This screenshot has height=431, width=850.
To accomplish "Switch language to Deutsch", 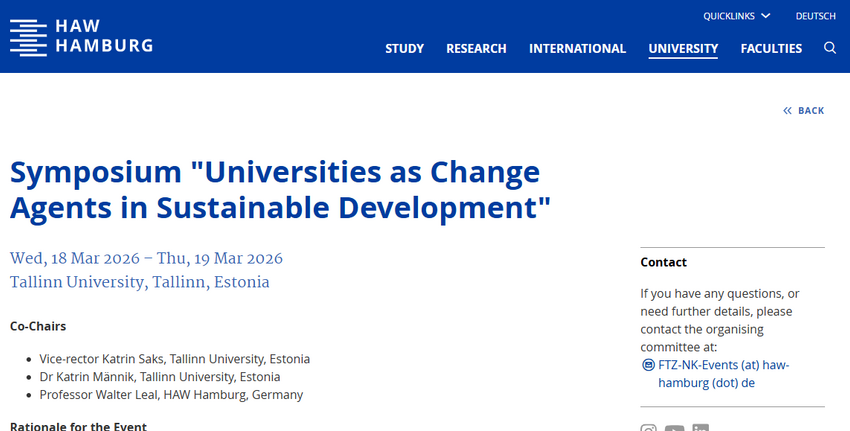I will click(x=815, y=16).
